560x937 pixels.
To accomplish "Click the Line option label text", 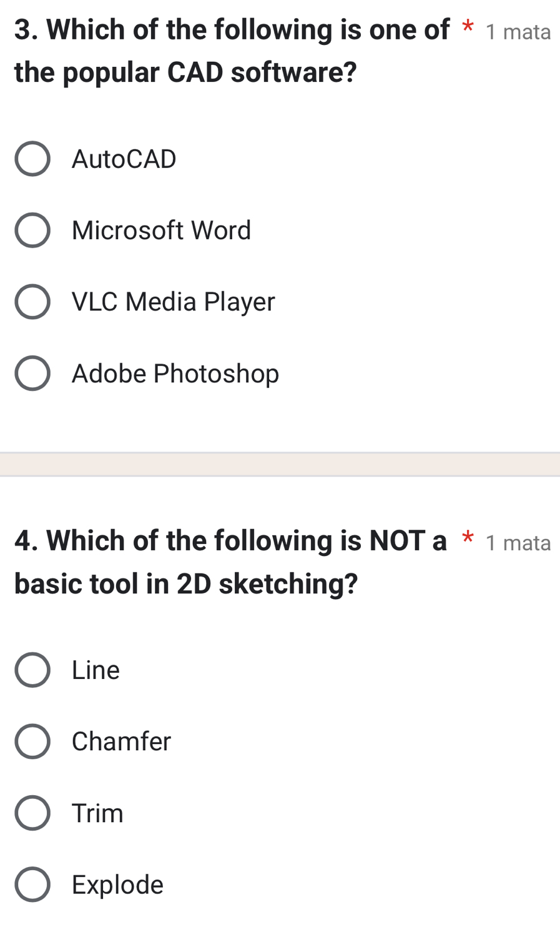I will [96, 670].
